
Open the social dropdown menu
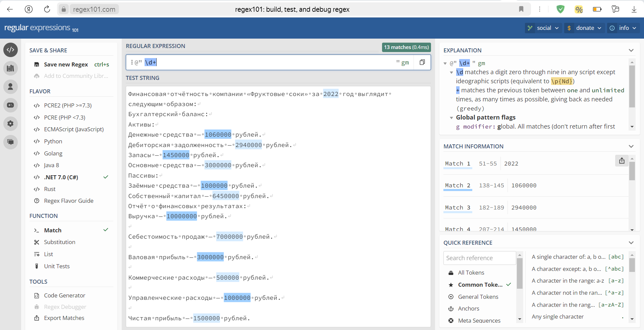(x=543, y=28)
